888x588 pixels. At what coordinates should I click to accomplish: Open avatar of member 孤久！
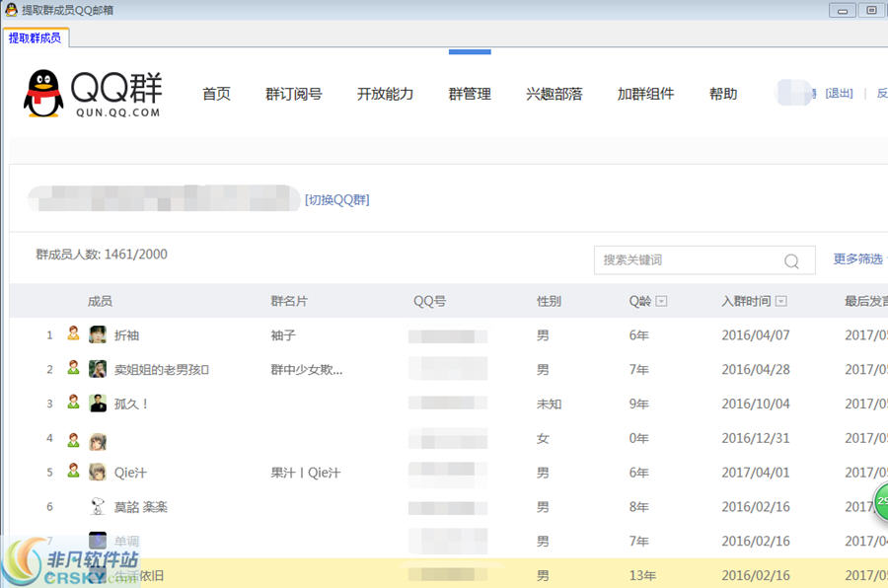pyautogui.click(x=98, y=404)
